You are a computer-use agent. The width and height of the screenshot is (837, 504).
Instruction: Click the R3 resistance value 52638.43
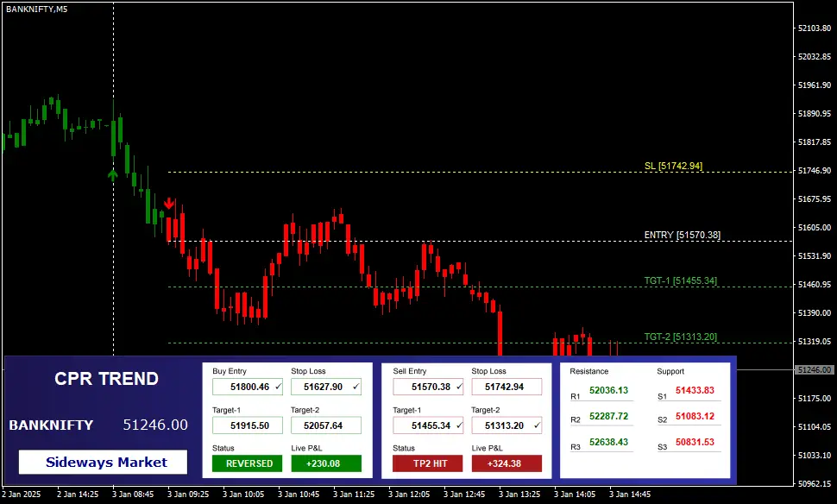click(x=608, y=442)
